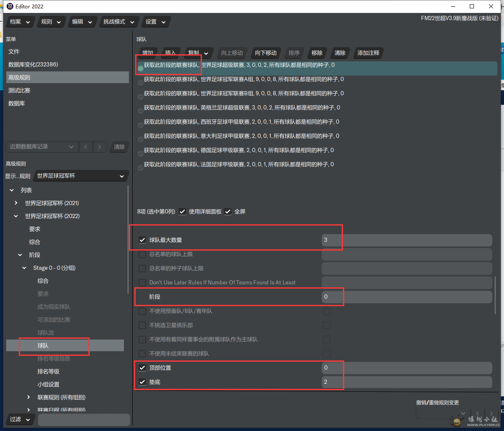This screenshot has width=504, height=431.
Task: Uncheck the 球队最大数量 checkbox
Action: coord(142,240)
